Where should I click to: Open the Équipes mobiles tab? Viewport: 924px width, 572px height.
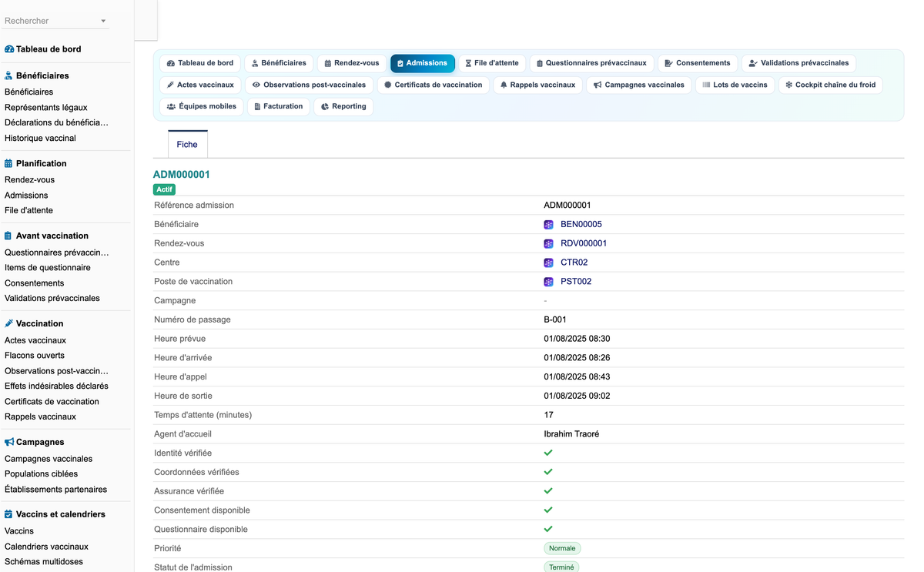[x=203, y=106]
